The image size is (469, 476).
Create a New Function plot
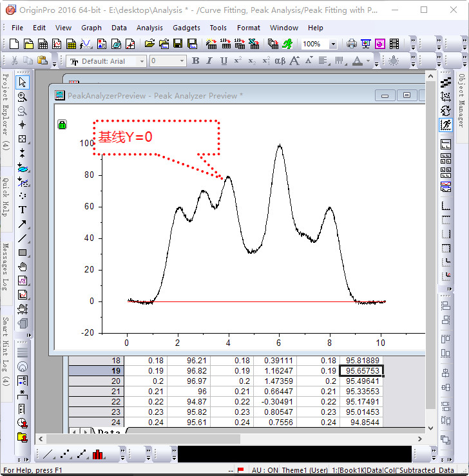(85, 44)
